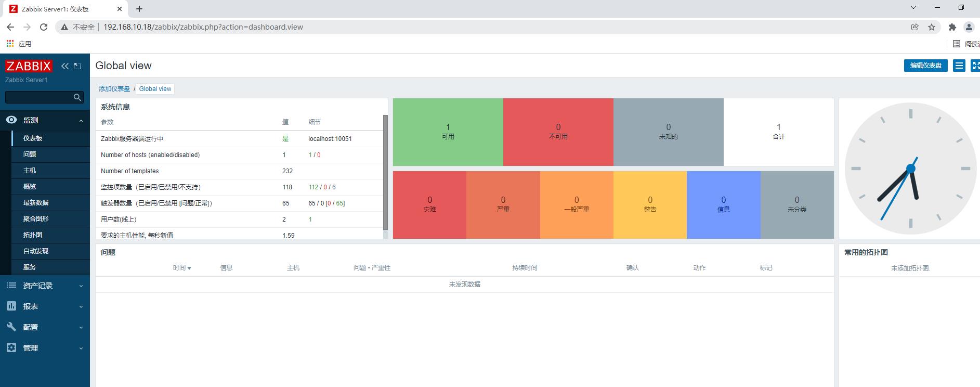Bookmark page with star icon
Viewport: 980px width, 387px height.
tap(932, 27)
